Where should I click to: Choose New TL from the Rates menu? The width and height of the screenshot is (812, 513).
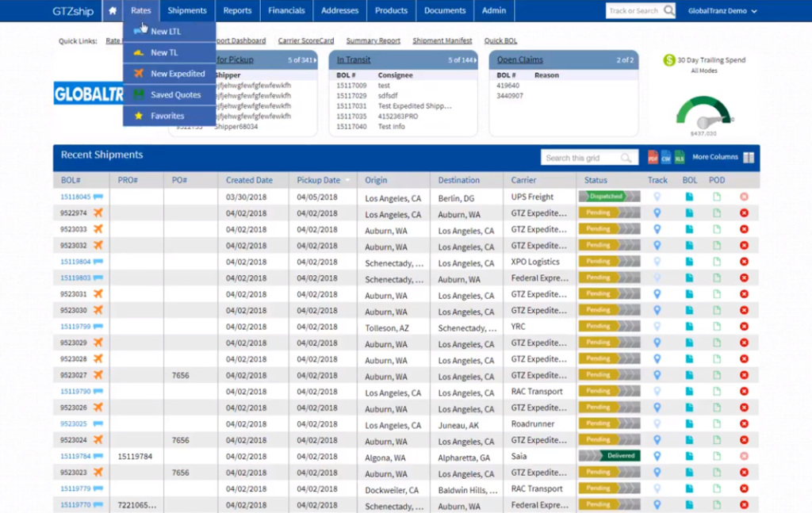pyautogui.click(x=170, y=53)
